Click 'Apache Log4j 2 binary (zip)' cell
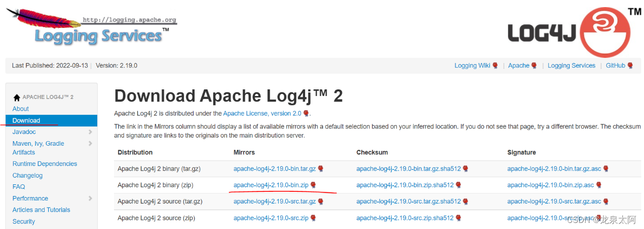The width and height of the screenshot is (644, 229). click(157, 185)
